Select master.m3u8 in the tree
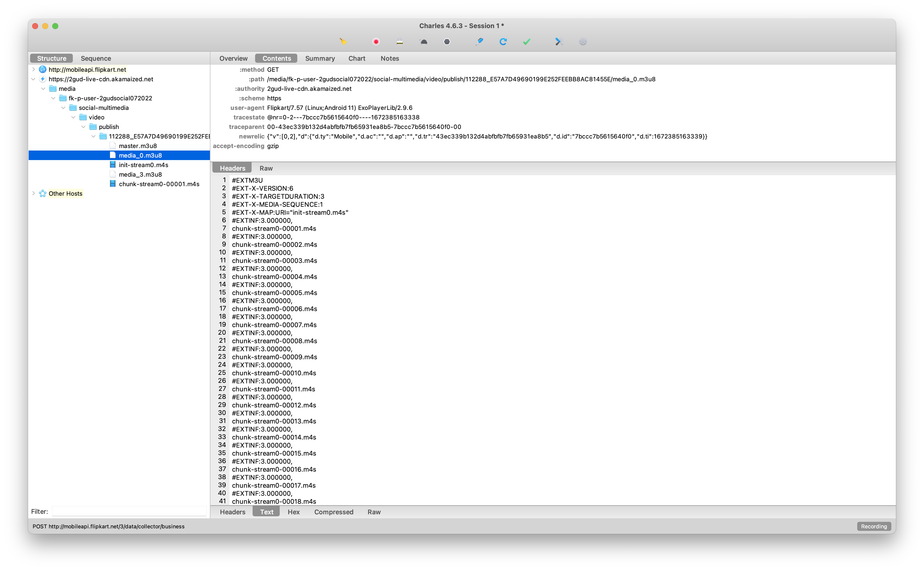 click(138, 146)
